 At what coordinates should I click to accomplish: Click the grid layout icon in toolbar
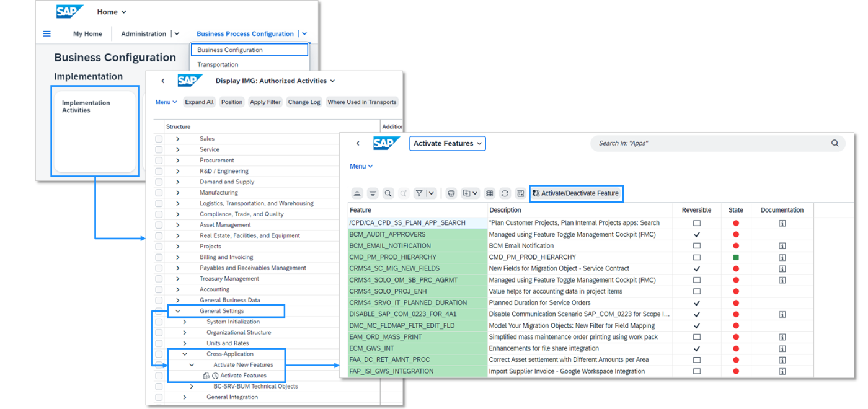tap(489, 193)
